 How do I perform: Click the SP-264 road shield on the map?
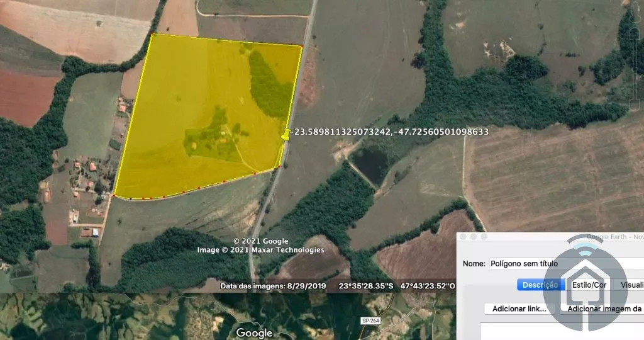(x=370, y=321)
